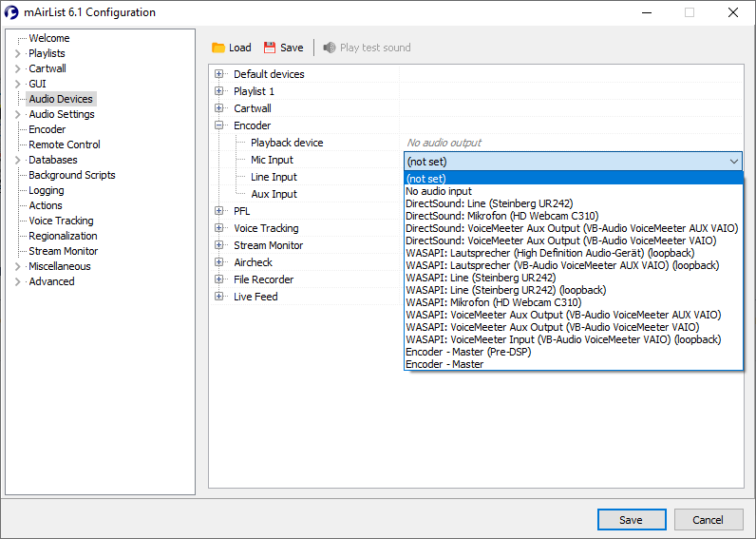Open Encoder in the left tree

click(47, 129)
